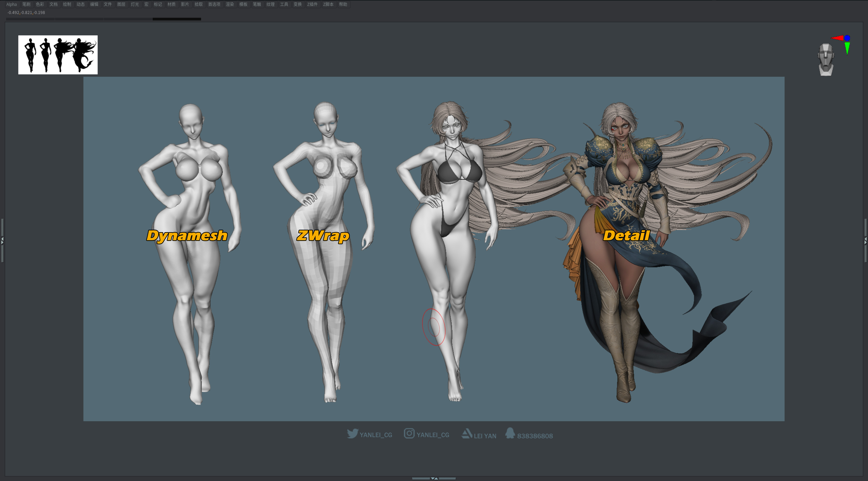Viewport: 868px width, 481px height.
Task: Open the 色彩 (Color) menu
Action: [40, 4]
